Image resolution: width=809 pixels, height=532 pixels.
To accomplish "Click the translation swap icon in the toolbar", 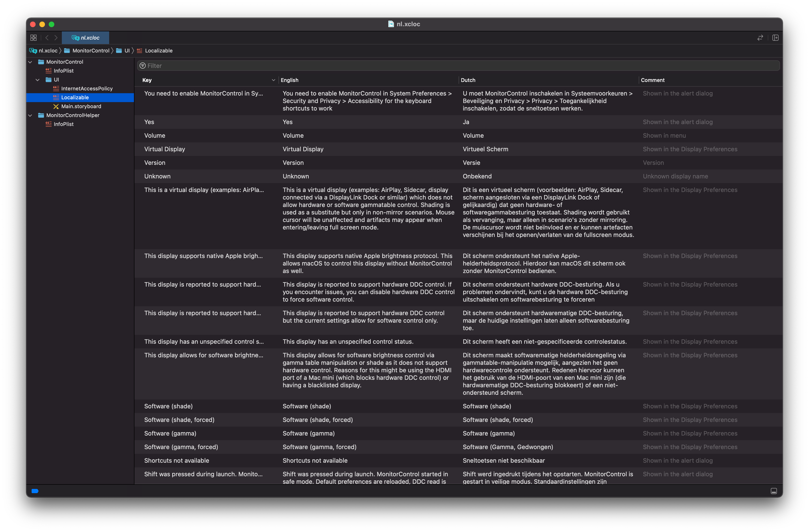I will [760, 38].
